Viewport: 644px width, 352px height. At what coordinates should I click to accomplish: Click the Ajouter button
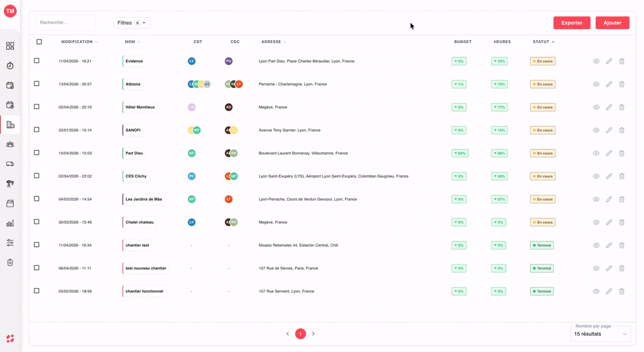pyautogui.click(x=612, y=23)
